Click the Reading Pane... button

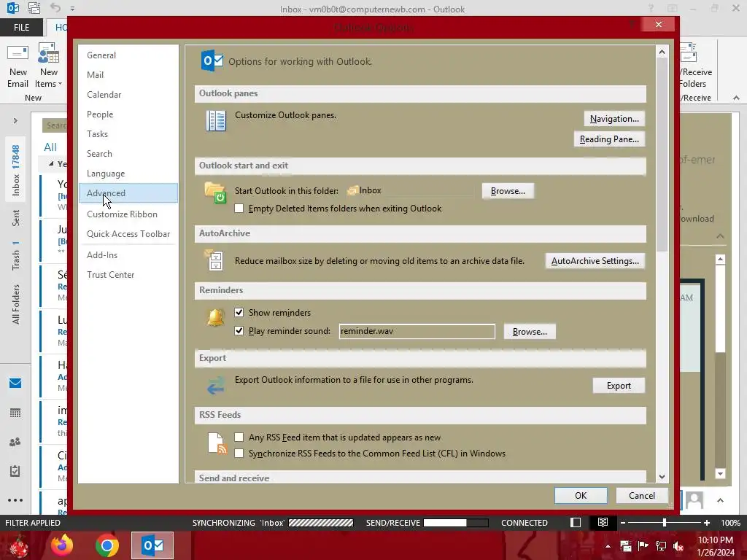tap(609, 139)
